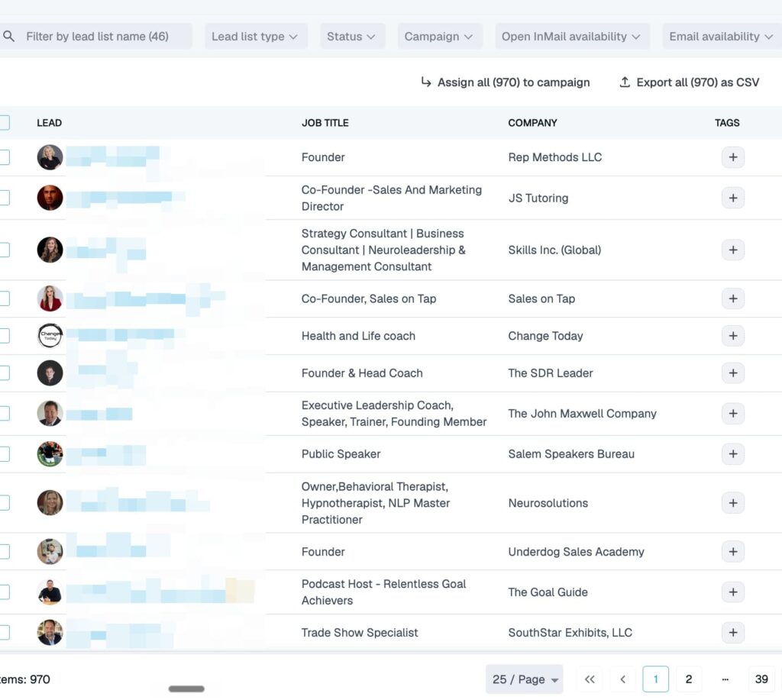Click the Trade Show Specialist job title
782x700 pixels.
(360, 632)
